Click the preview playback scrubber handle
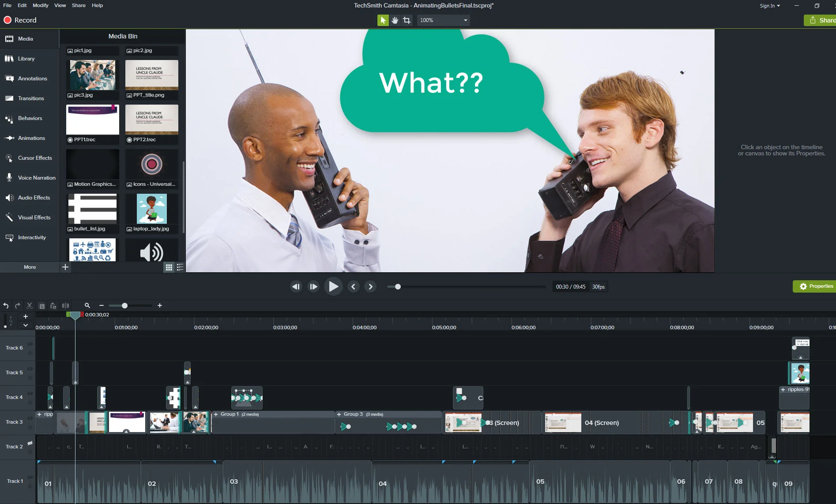 398,286
